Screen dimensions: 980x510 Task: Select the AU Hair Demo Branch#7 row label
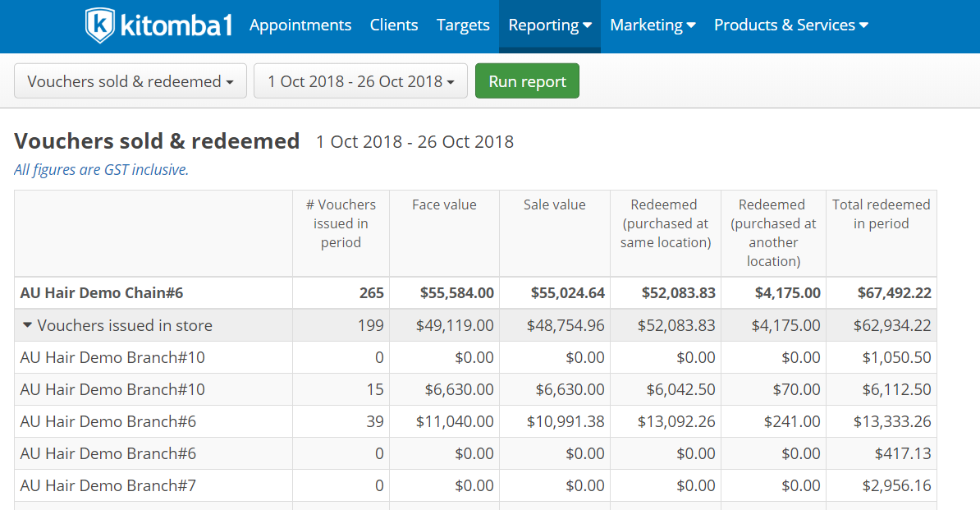108,485
